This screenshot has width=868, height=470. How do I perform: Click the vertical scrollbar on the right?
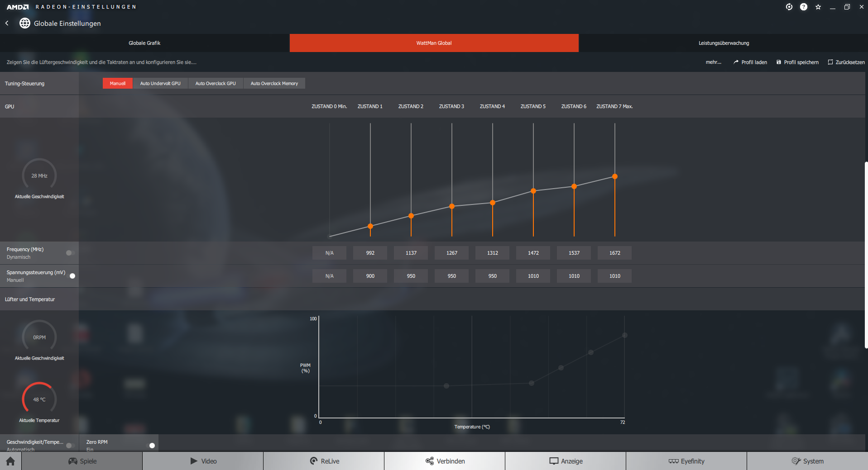pyautogui.click(x=866, y=255)
